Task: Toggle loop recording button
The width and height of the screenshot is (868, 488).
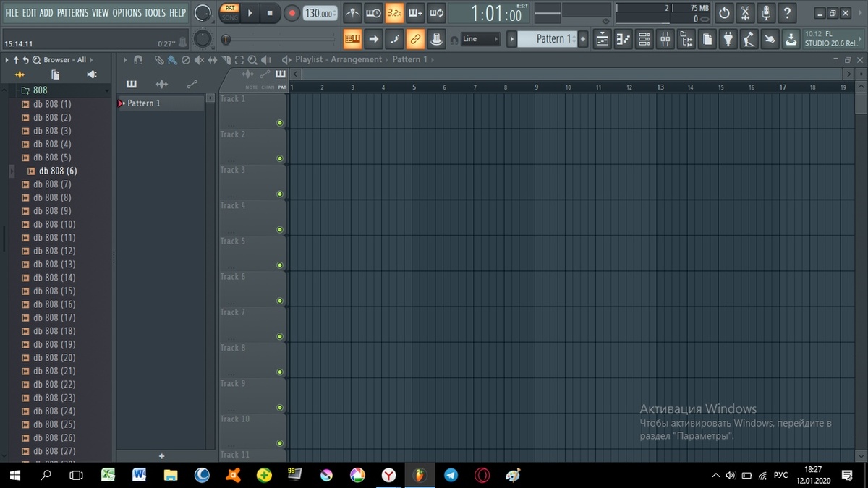Action: (x=436, y=13)
